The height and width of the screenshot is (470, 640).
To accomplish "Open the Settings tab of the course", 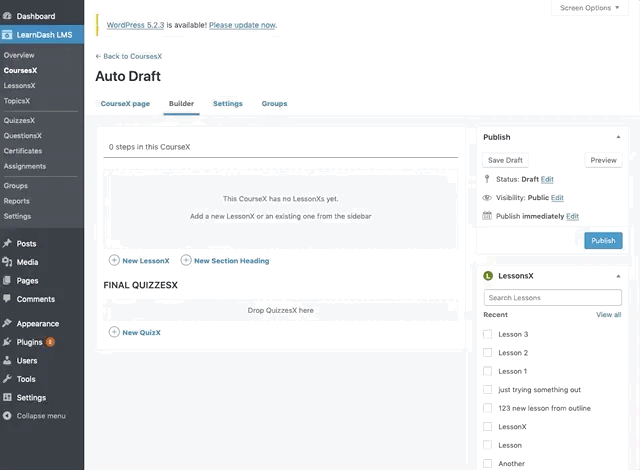I will click(x=227, y=104).
